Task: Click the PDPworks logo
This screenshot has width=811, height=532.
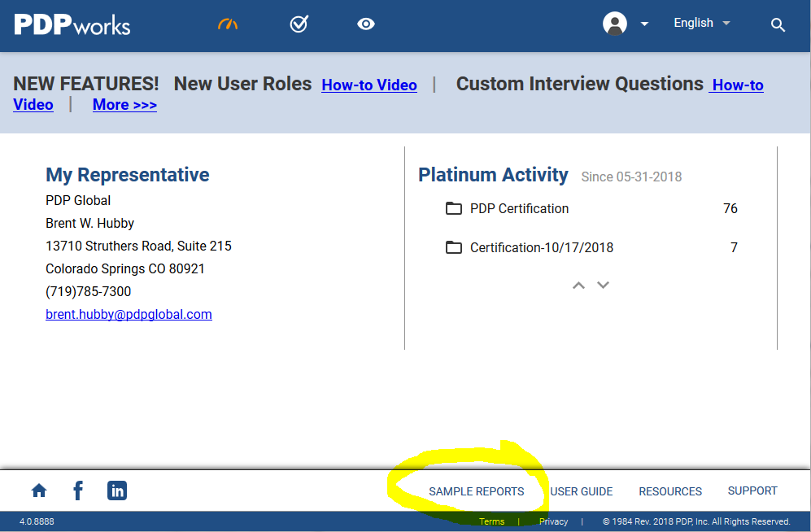Action: pyautogui.click(x=72, y=25)
